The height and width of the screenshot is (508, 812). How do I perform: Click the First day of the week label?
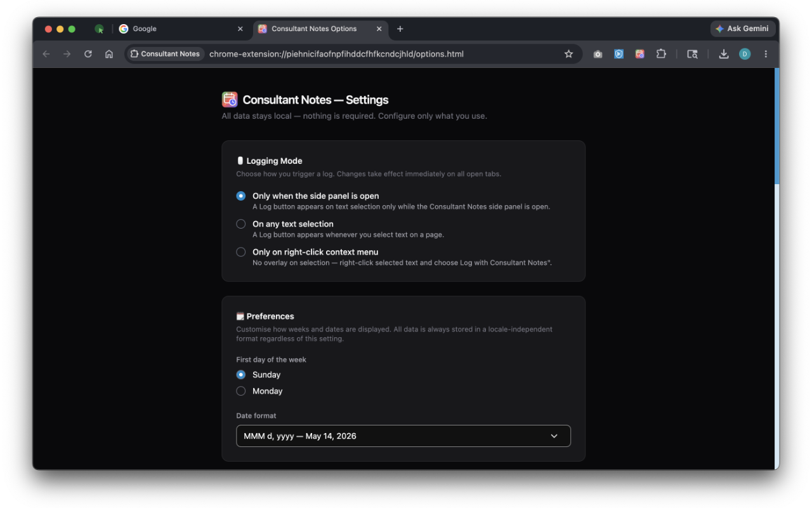272,359
